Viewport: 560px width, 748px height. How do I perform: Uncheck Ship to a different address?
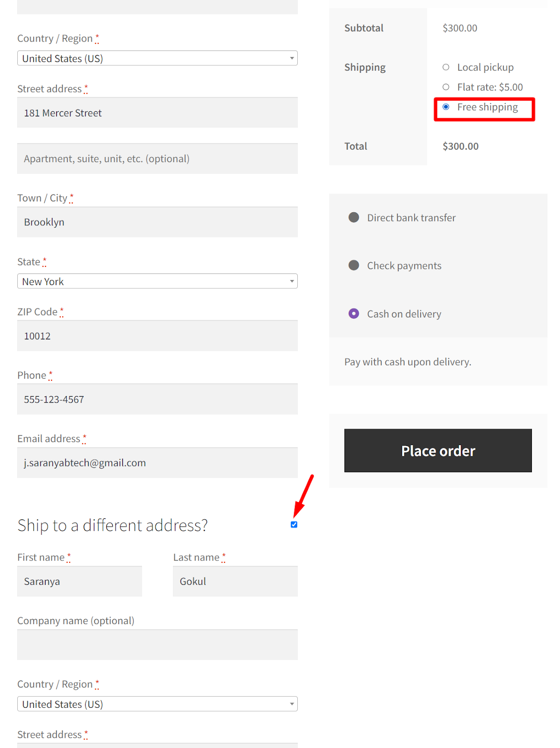pos(294,525)
